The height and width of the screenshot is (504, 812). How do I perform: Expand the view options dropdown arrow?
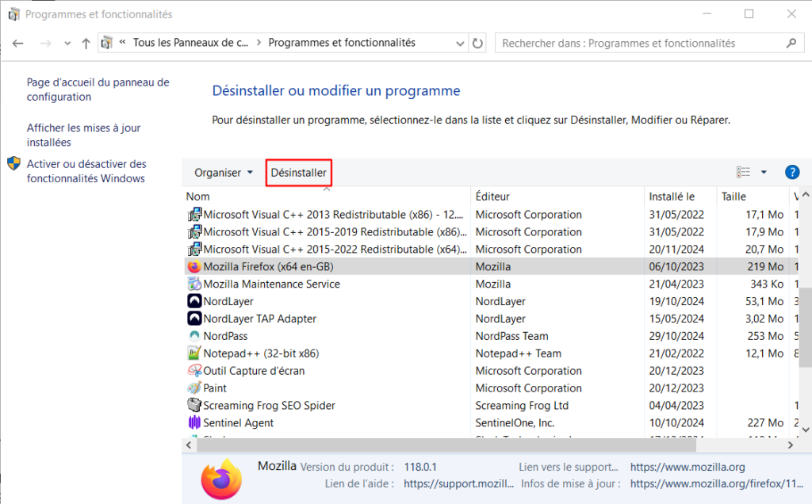[x=764, y=172]
